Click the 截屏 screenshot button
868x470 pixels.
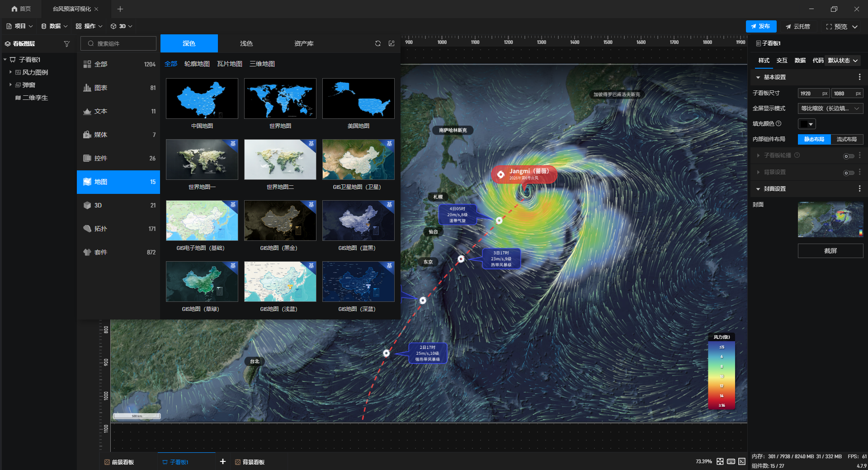coord(830,251)
